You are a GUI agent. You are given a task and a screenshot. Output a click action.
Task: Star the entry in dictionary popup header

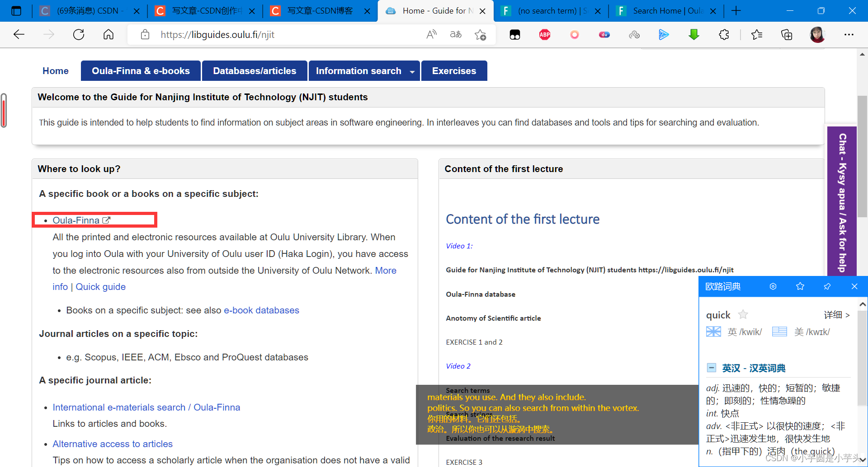click(800, 286)
